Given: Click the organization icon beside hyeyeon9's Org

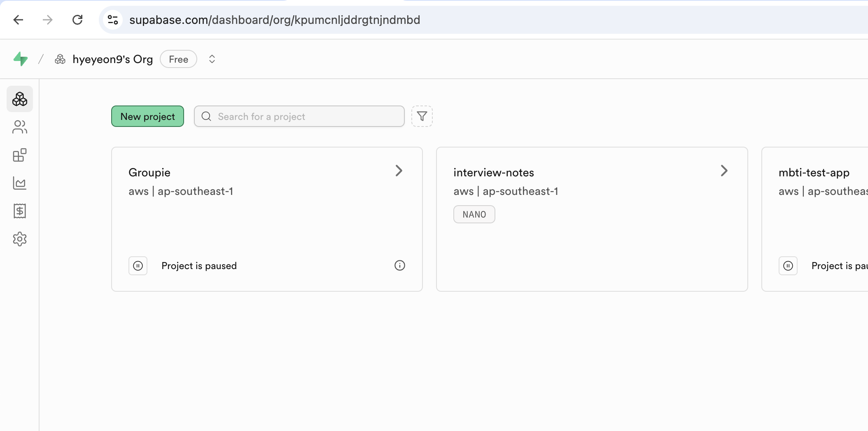Looking at the screenshot, I should [60, 59].
